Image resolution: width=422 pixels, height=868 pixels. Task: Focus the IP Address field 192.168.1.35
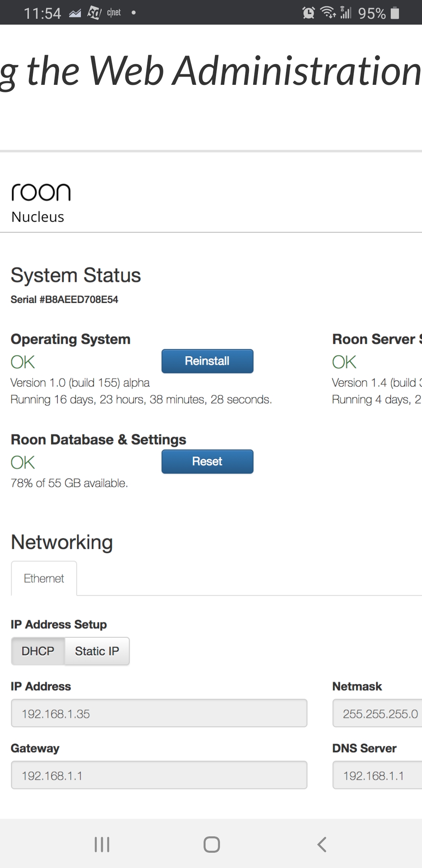tap(159, 713)
